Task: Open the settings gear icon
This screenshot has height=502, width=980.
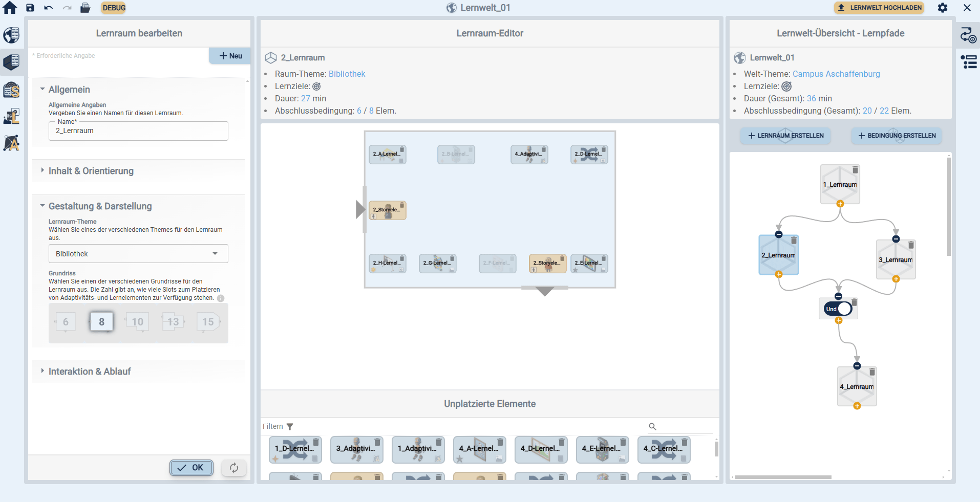Action: pos(942,8)
